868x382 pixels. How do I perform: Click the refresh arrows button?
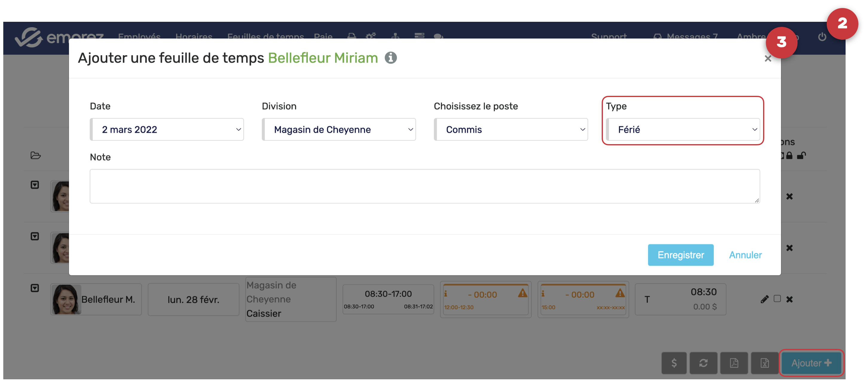[703, 363]
